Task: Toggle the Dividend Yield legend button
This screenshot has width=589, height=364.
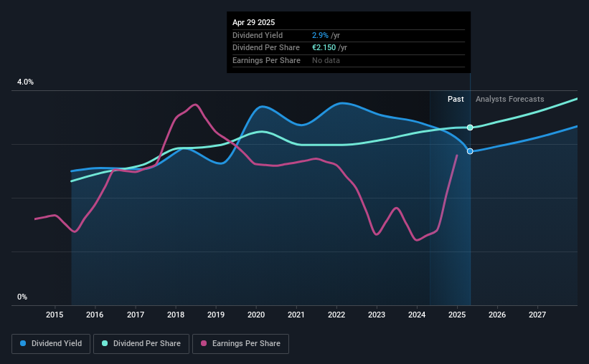Action: tap(51, 344)
